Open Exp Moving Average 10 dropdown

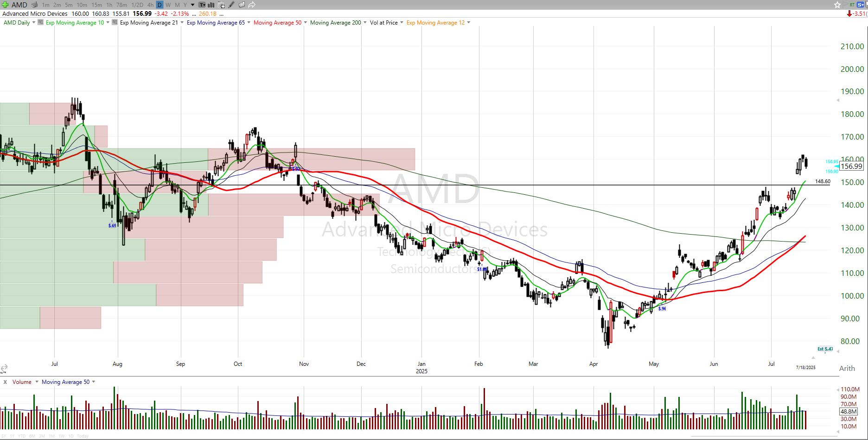tap(108, 22)
